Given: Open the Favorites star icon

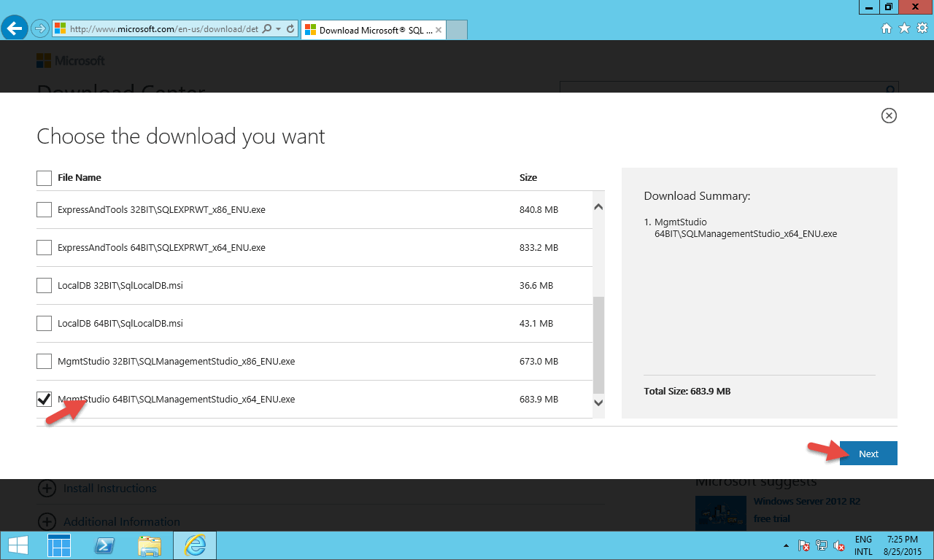Looking at the screenshot, I should click(x=905, y=28).
